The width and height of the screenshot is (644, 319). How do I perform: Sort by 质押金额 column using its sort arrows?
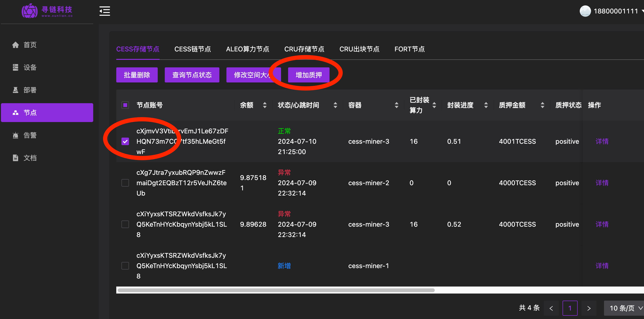tap(542, 105)
